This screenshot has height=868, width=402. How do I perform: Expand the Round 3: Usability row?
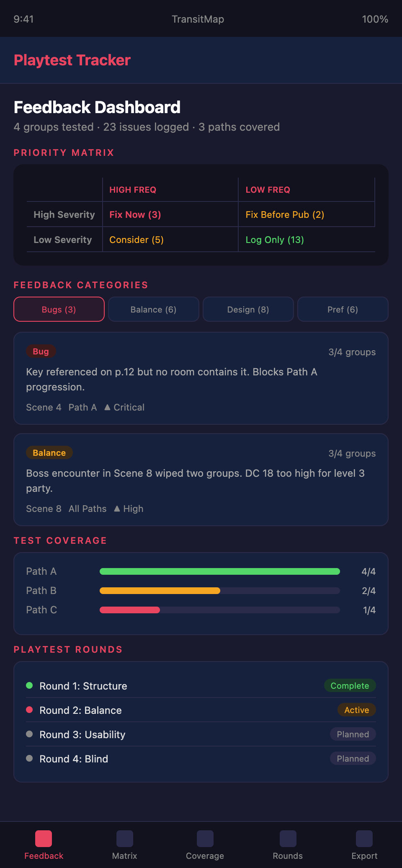click(x=201, y=734)
